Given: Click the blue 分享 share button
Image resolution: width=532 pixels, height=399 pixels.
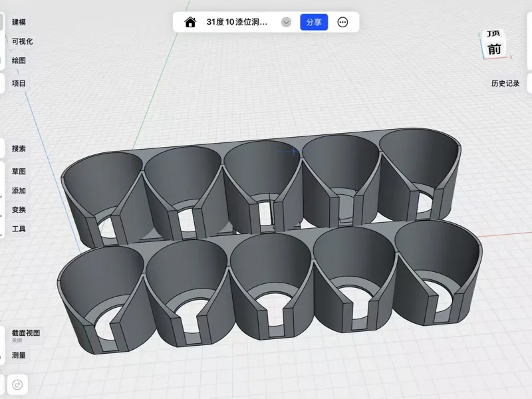Looking at the screenshot, I should pos(314,23).
